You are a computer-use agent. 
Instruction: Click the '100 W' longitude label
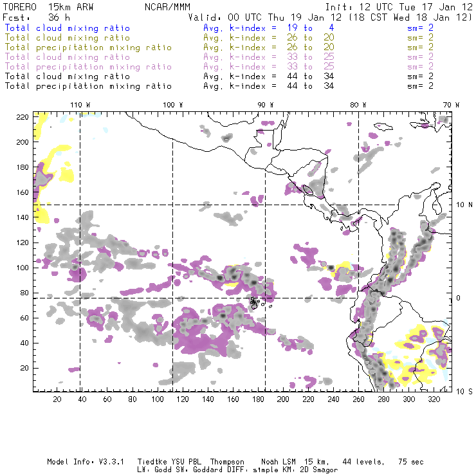pyautogui.click(x=173, y=105)
